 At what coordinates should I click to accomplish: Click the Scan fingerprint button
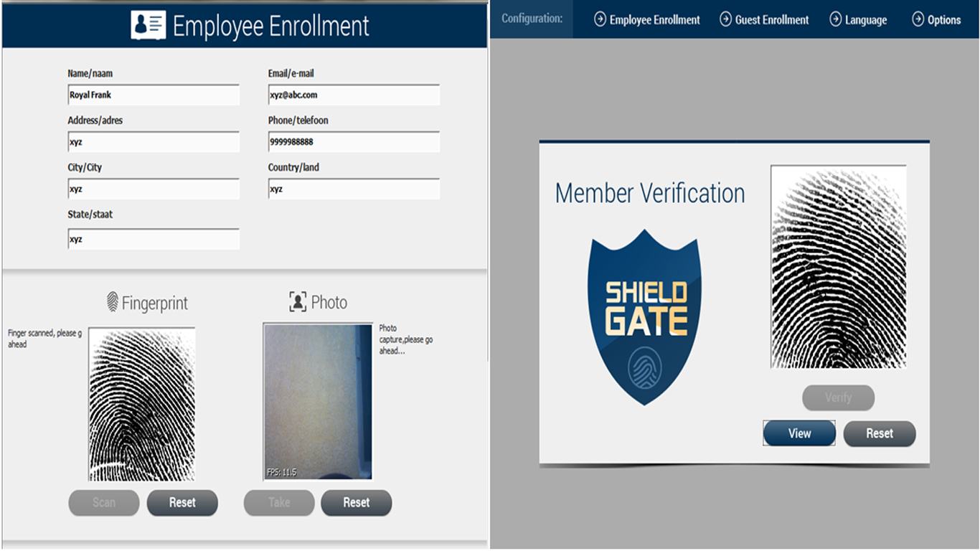click(104, 503)
